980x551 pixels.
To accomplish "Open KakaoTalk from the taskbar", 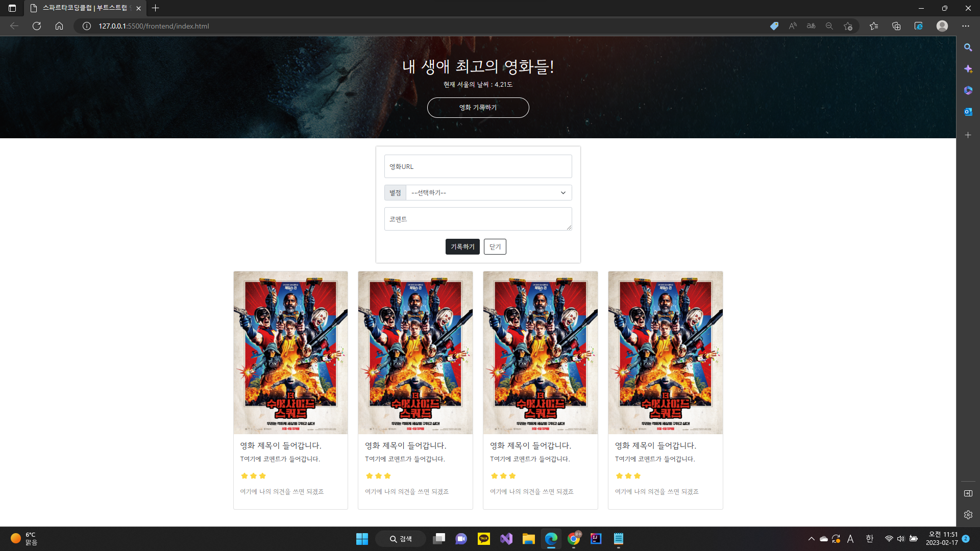I will pyautogui.click(x=484, y=539).
